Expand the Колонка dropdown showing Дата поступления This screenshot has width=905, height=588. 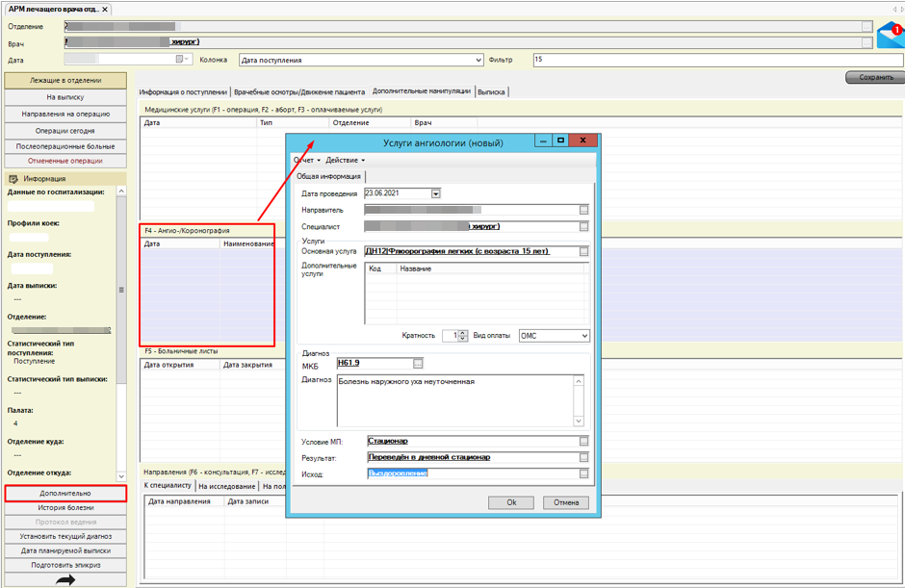point(478,60)
